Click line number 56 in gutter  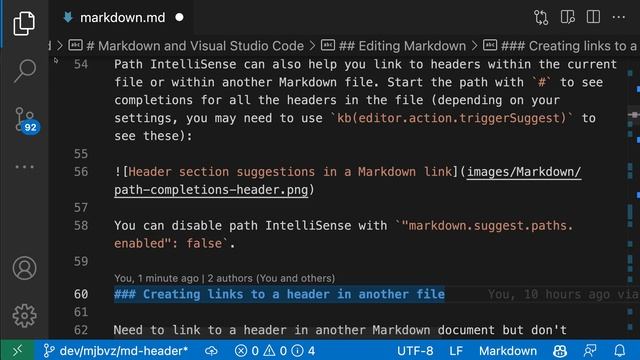[81, 172]
